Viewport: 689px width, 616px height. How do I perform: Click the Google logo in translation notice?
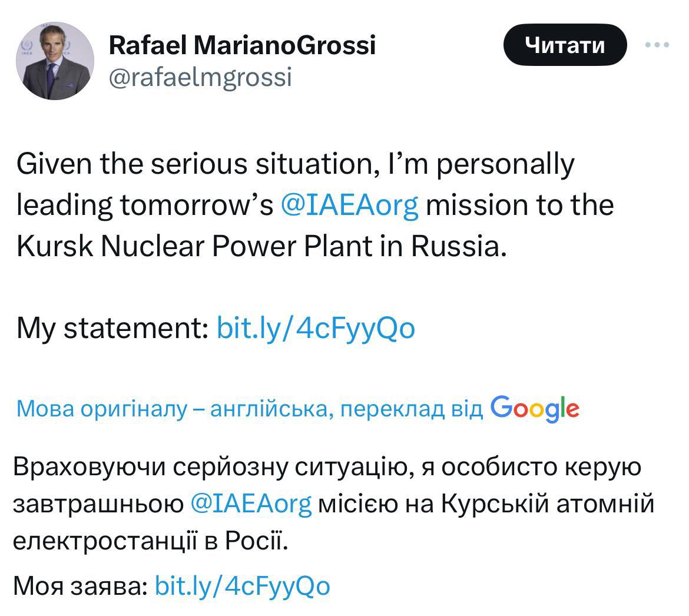[534, 408]
